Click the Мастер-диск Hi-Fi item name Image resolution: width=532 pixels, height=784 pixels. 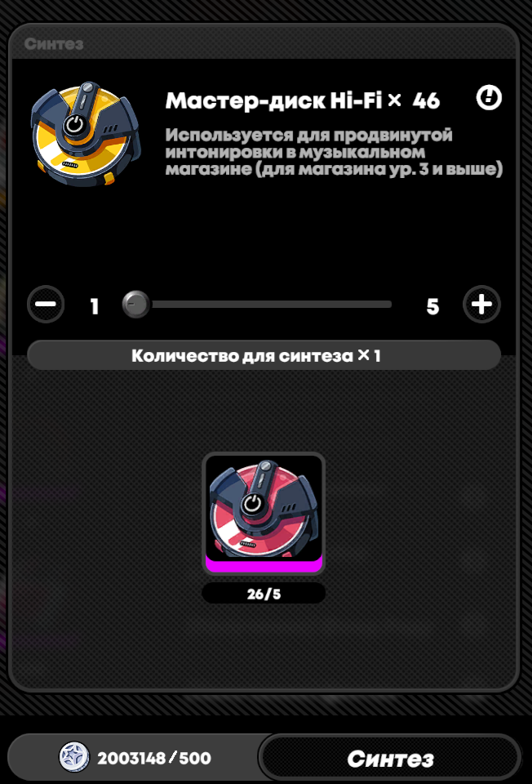tap(273, 100)
